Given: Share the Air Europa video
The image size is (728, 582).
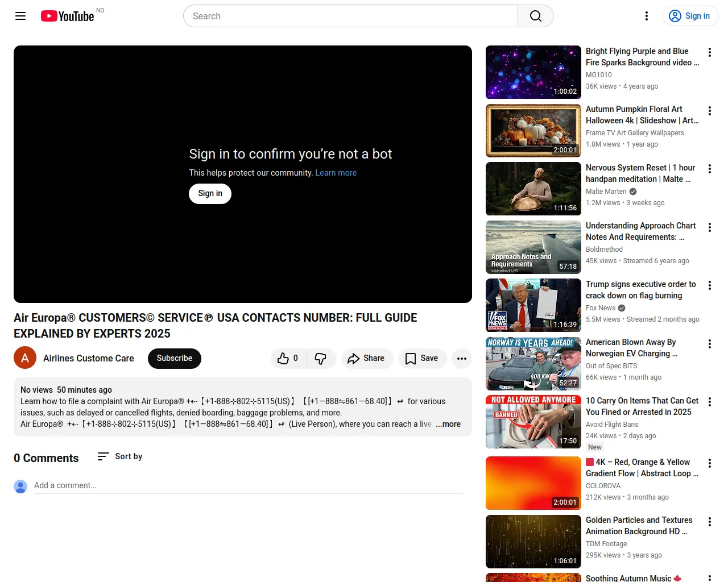Looking at the screenshot, I should [x=366, y=359].
